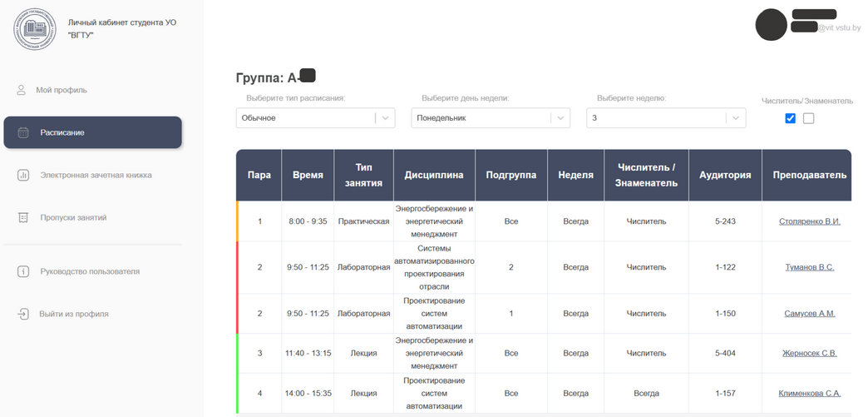The width and height of the screenshot is (868, 417).
Task: Click the user avatar circle
Action: [x=771, y=24]
